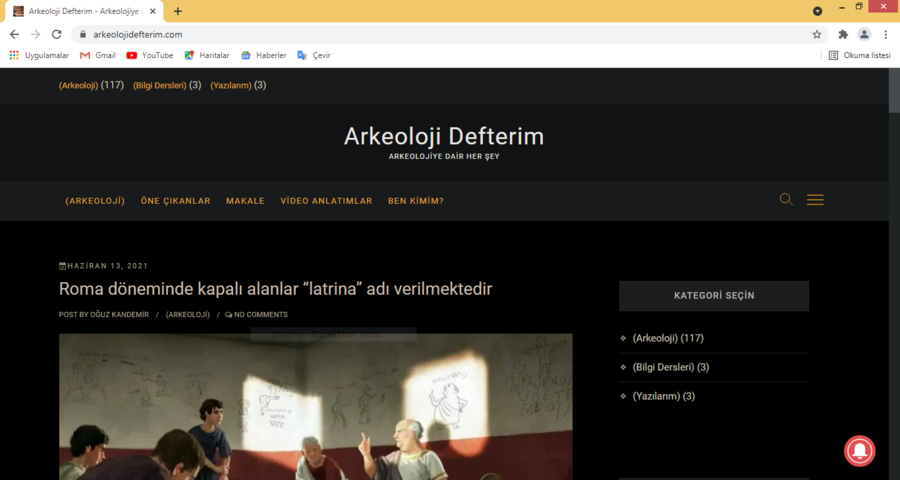
Task: Click (Arkeoloji) link in top bar
Action: click(79, 86)
